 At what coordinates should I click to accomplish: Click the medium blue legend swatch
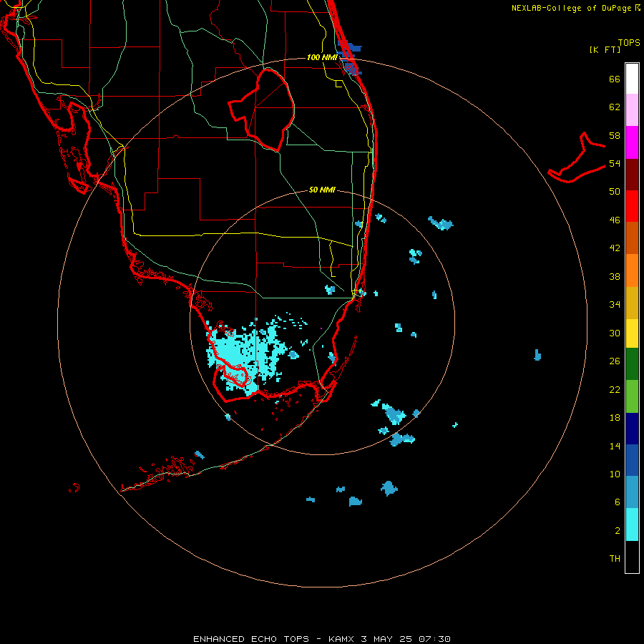pyautogui.click(x=632, y=460)
